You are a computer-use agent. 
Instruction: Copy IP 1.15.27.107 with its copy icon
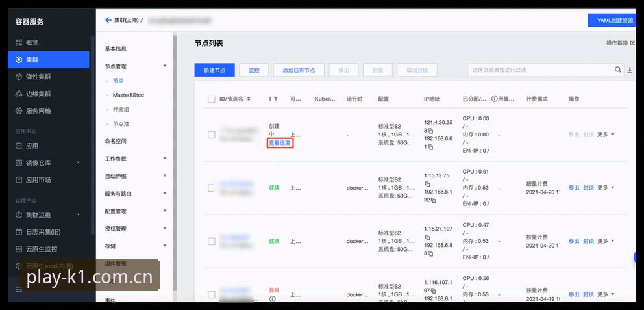(428, 237)
